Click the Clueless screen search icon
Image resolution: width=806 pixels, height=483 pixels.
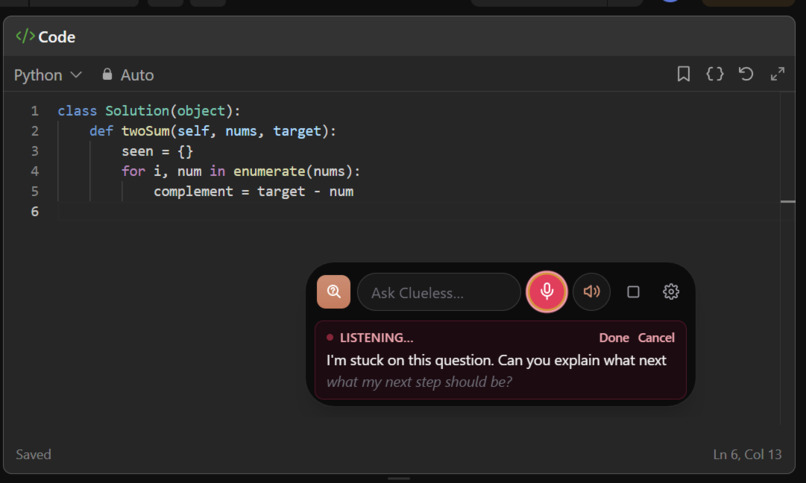pyautogui.click(x=334, y=292)
